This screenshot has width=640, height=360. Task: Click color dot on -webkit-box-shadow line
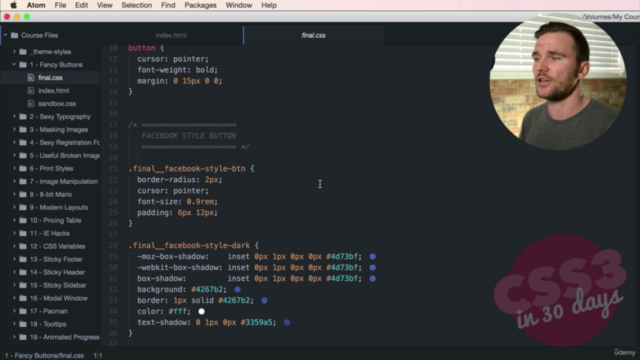click(x=373, y=268)
